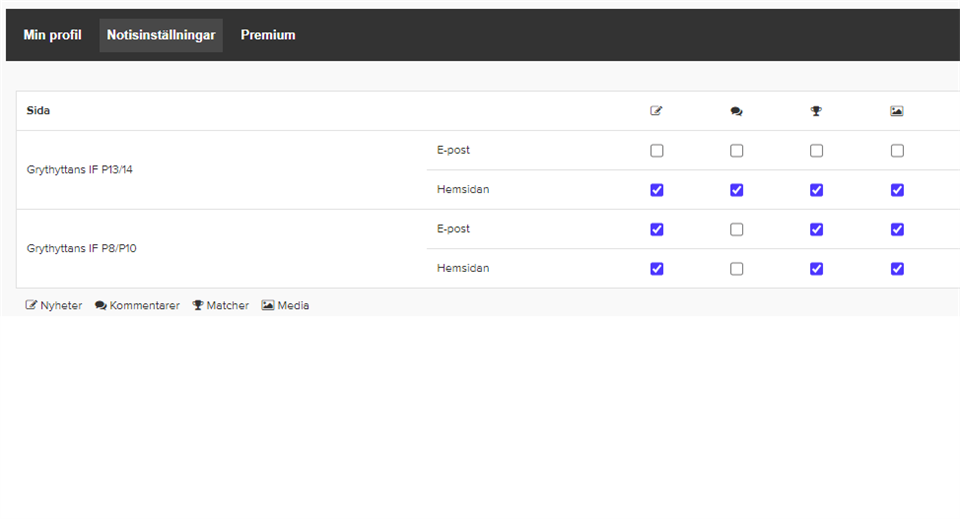Click the Grythyttans IF P13/14 page name

(x=79, y=170)
